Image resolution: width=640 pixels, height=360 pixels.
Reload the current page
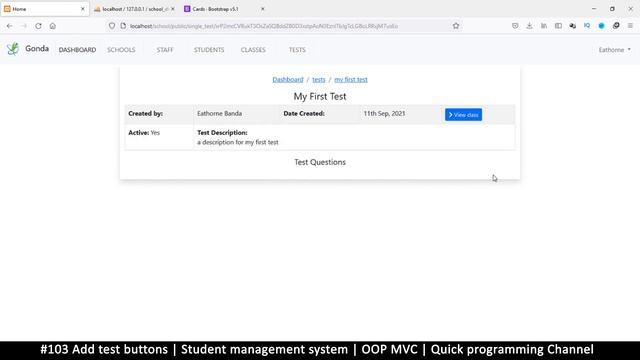pyautogui.click(x=38, y=26)
